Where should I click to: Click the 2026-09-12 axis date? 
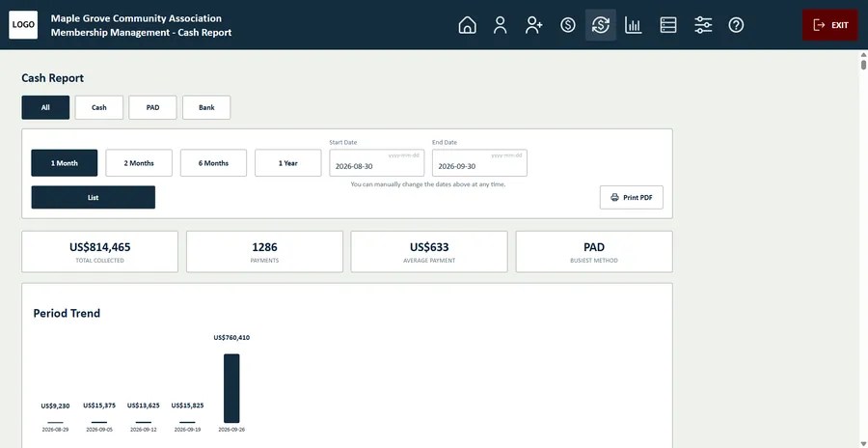pos(144,430)
